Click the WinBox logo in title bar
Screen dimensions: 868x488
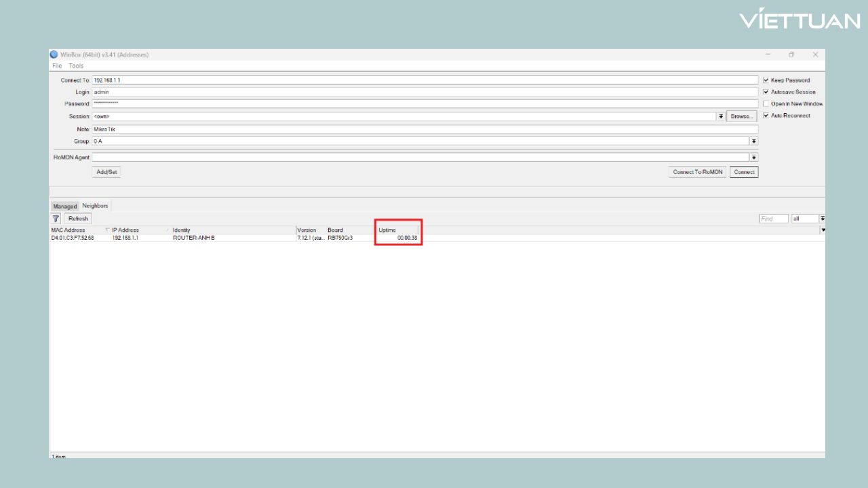[x=54, y=55]
